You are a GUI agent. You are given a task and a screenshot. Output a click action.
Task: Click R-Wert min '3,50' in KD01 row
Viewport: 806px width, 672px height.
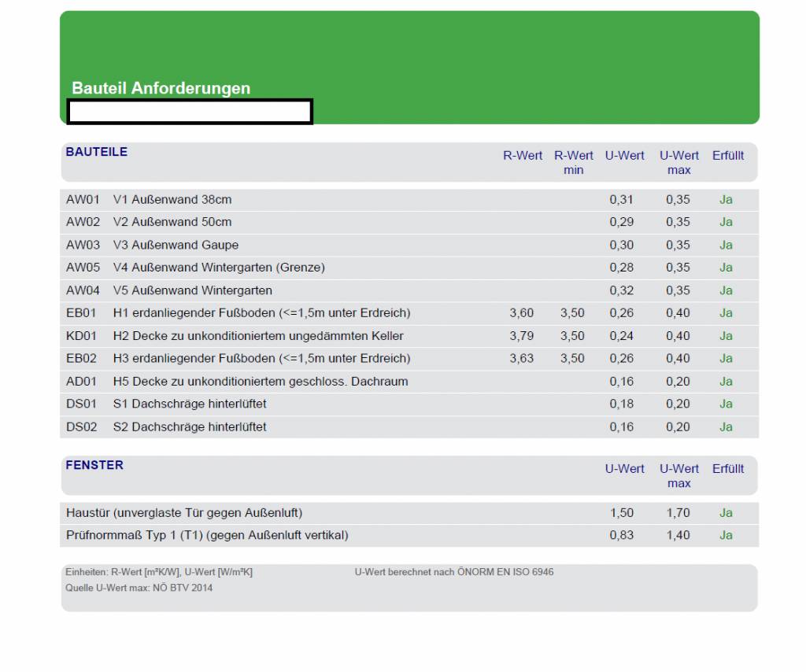point(572,336)
